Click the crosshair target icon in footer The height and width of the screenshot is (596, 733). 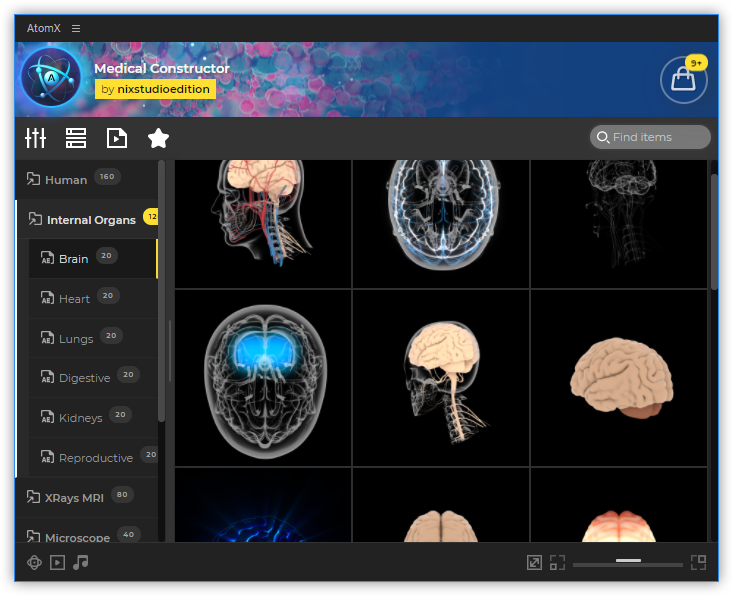[x=34, y=562]
